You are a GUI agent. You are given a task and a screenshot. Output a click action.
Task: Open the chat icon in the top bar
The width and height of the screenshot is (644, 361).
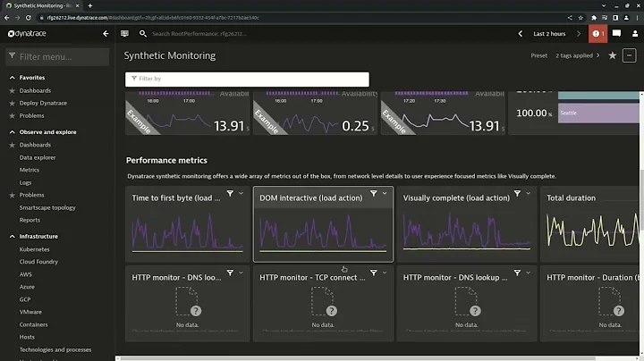click(x=616, y=34)
